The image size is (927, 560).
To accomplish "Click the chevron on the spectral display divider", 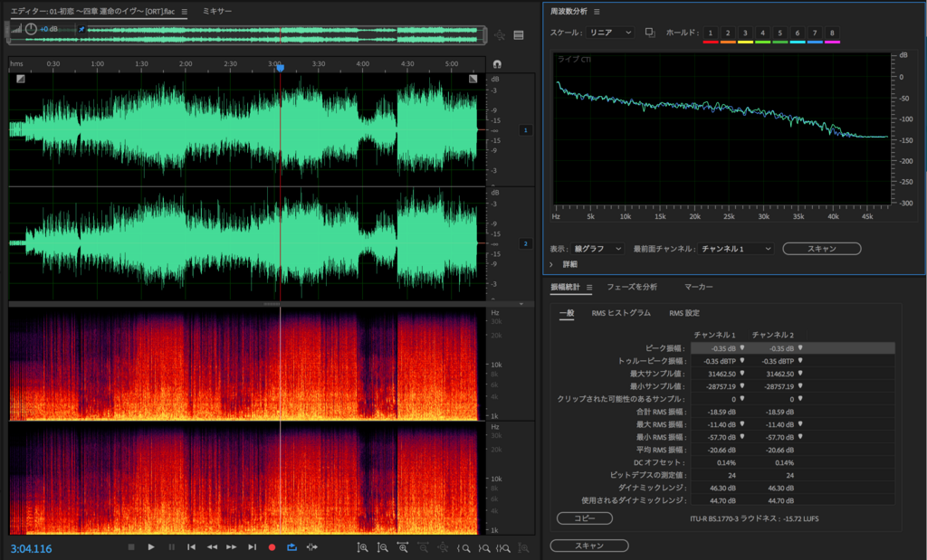I will 521,304.
